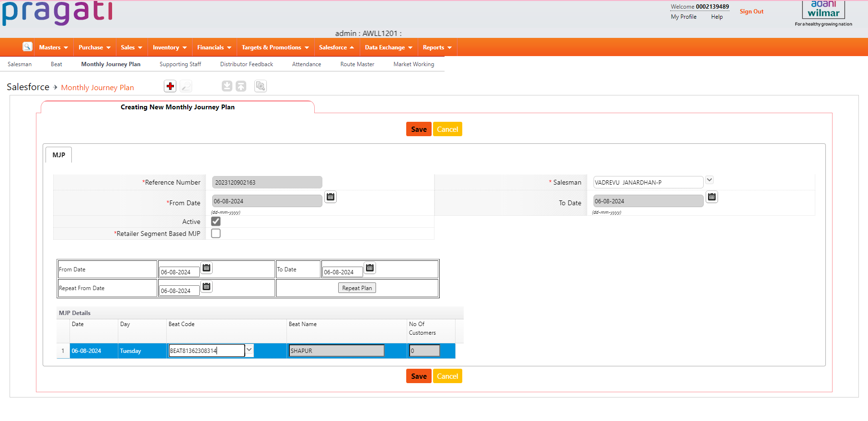This screenshot has width=868, height=421.
Task: Open the calendar for the main To Date
Action: click(712, 197)
